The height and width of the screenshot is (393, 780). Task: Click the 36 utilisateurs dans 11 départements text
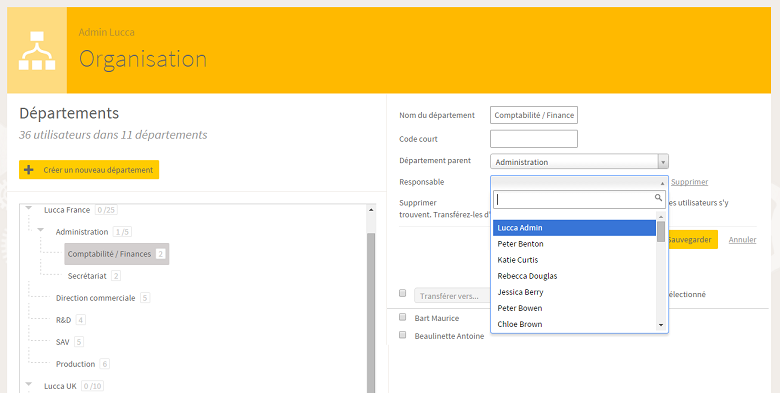click(113, 135)
